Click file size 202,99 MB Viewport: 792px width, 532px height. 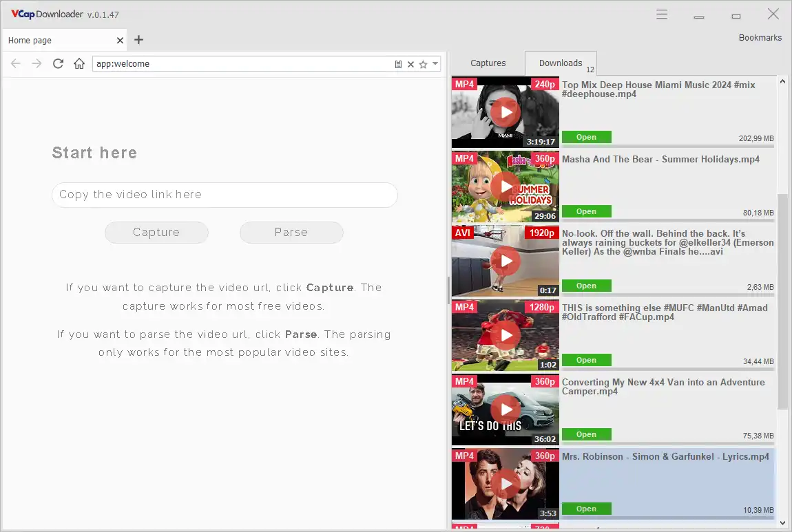(x=756, y=138)
